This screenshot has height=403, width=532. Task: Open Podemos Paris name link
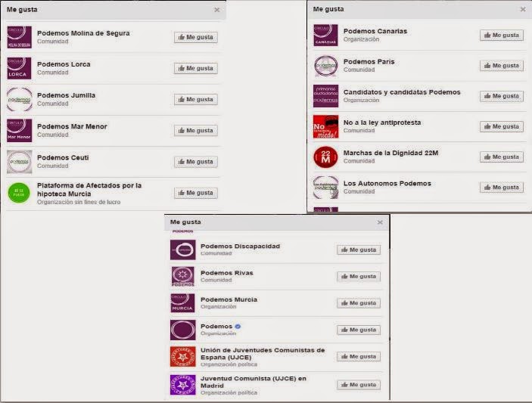point(369,62)
